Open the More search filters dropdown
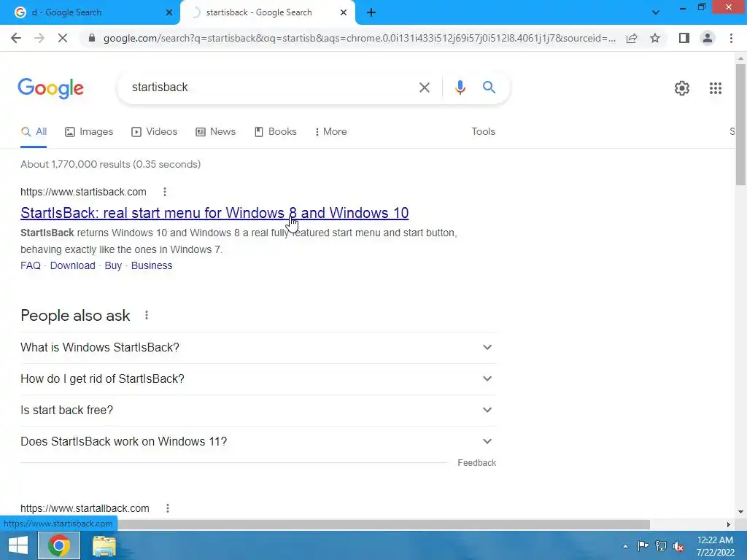The height and width of the screenshot is (560, 747). pos(330,131)
